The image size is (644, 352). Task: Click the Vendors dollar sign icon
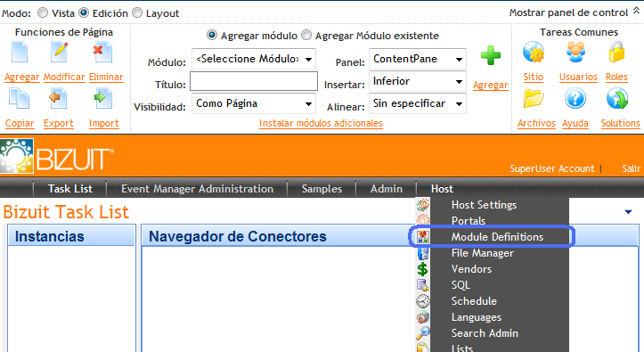click(422, 269)
